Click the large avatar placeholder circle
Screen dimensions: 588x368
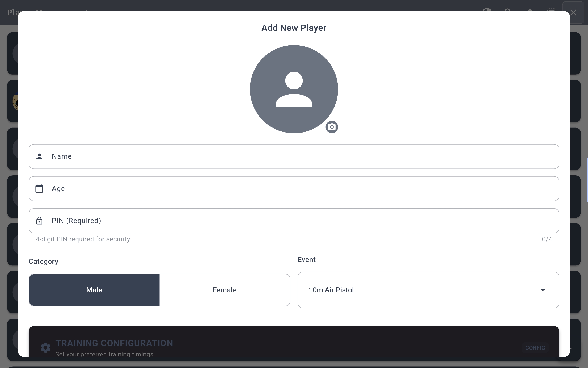pos(294,89)
